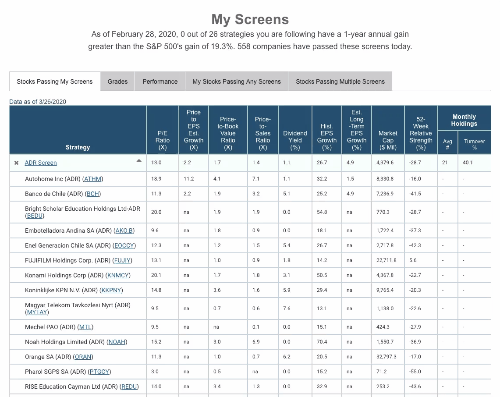The height and width of the screenshot is (397, 500).
Task: Open the My Stocks Passing Any Screens tab
Action: (237, 81)
